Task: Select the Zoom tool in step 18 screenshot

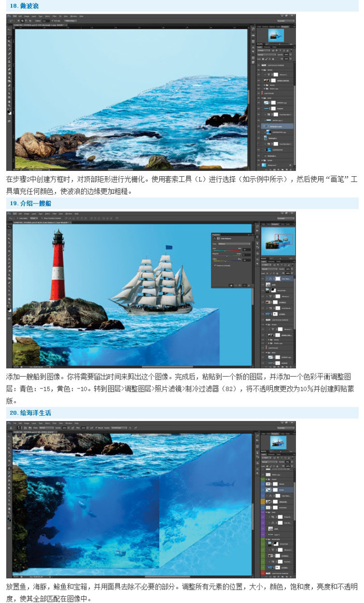Action: coord(9,106)
